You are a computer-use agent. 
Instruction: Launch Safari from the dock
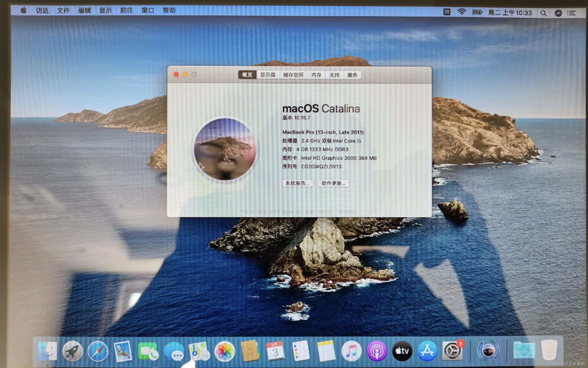(98, 351)
